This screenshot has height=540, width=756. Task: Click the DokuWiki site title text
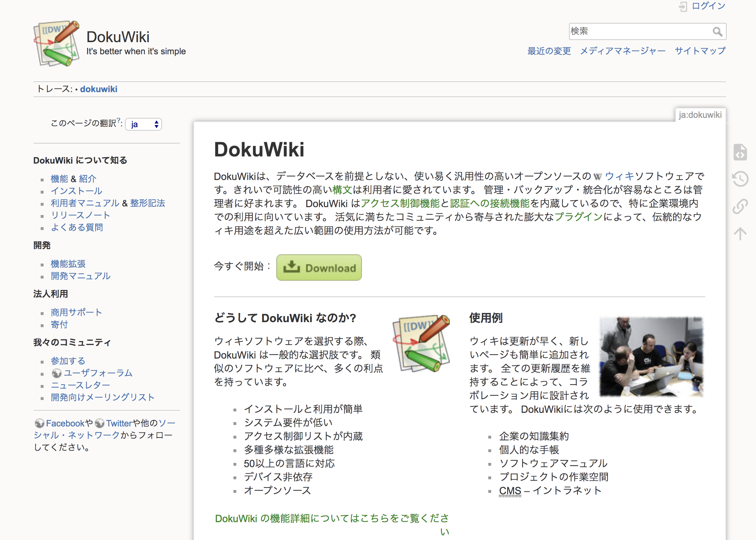click(118, 37)
